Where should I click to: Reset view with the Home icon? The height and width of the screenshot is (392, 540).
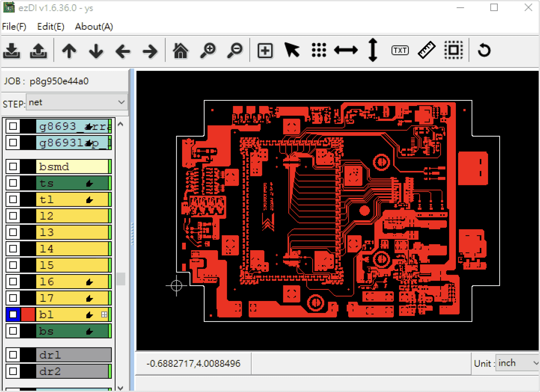181,50
